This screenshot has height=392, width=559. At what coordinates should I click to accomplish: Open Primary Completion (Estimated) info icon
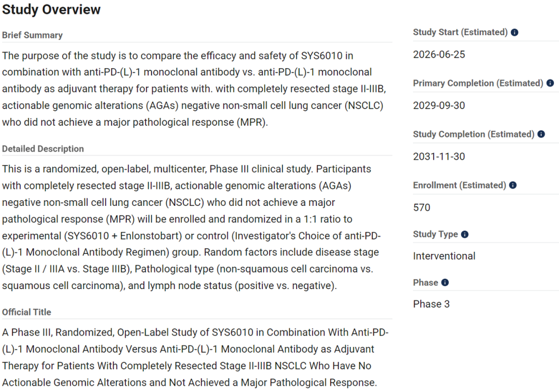pos(550,83)
